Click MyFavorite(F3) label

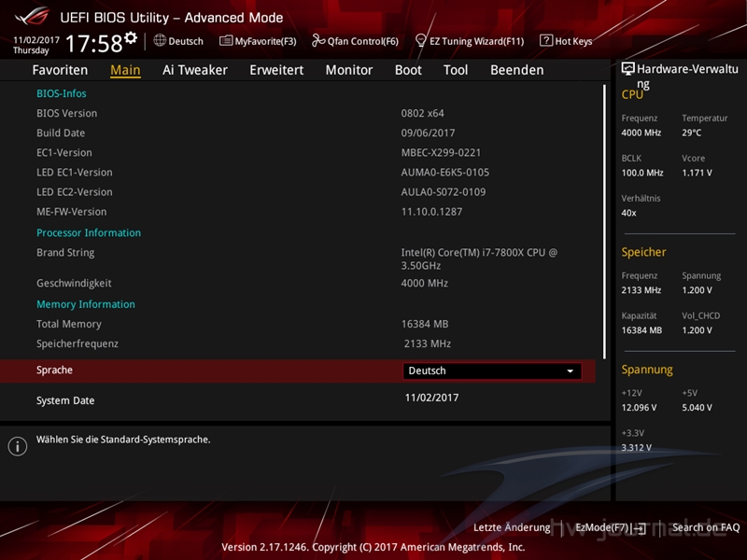pos(265,41)
